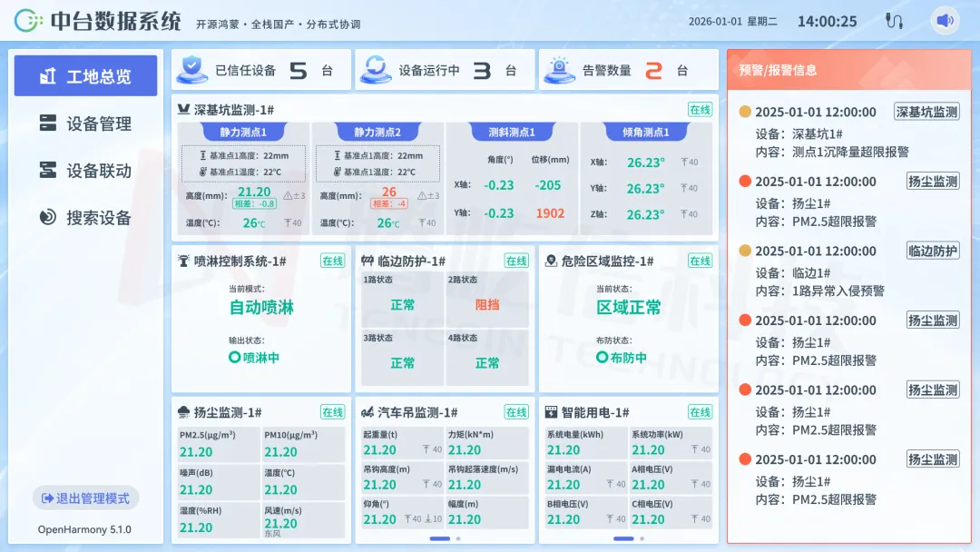The width and height of the screenshot is (980, 552).
Task: Click 在线 badge on 深基坑监测-1#
Action: pos(700,109)
